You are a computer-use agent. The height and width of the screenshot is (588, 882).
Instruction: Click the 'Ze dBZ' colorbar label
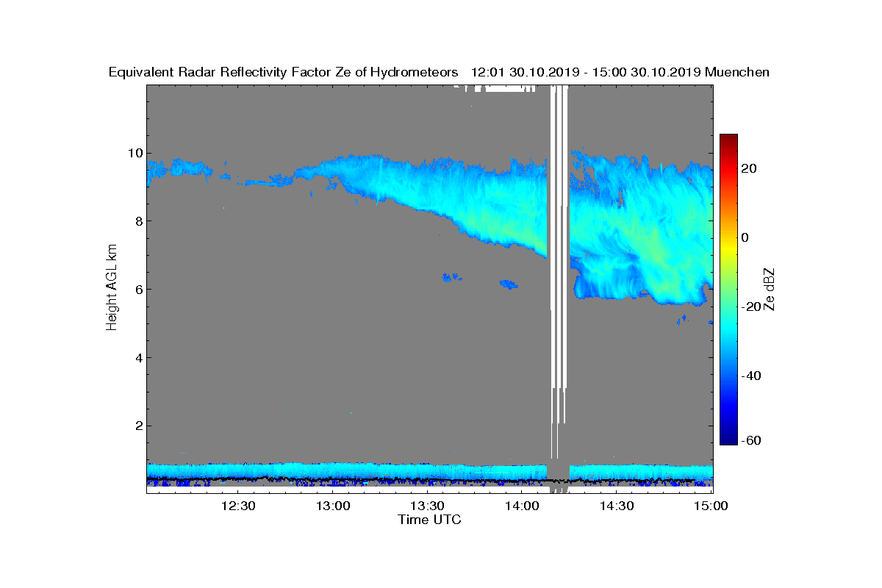770,290
